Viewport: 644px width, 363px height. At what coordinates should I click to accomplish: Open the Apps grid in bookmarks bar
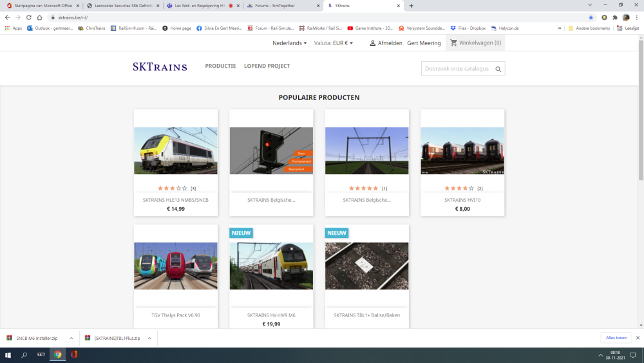[13, 28]
